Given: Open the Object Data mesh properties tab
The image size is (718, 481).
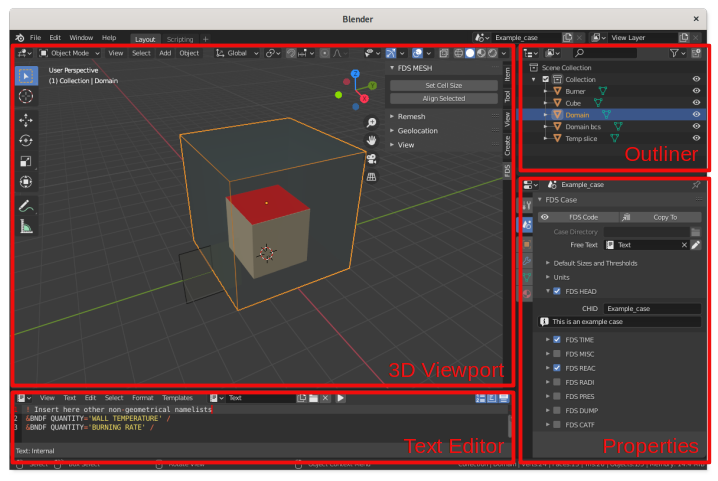Looking at the screenshot, I should click(527, 278).
